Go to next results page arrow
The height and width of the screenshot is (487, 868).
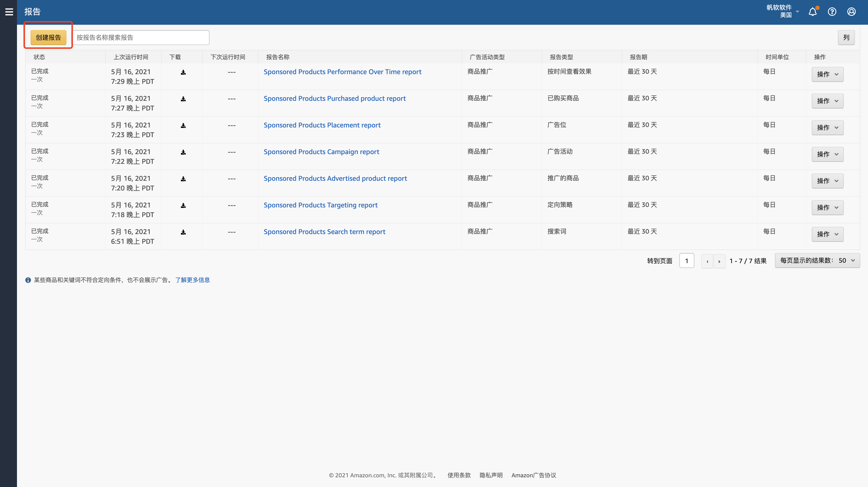pyautogui.click(x=719, y=261)
